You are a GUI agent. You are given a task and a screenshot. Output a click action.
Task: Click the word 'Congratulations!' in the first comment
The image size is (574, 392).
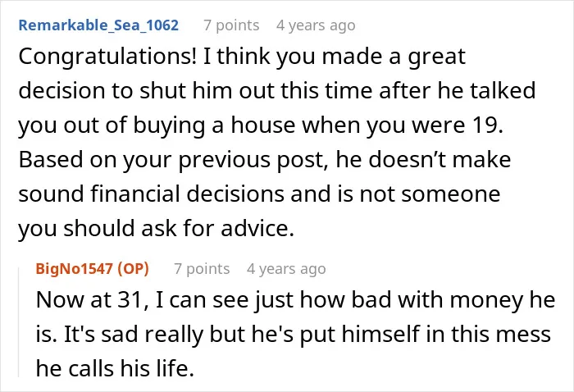coord(107,57)
